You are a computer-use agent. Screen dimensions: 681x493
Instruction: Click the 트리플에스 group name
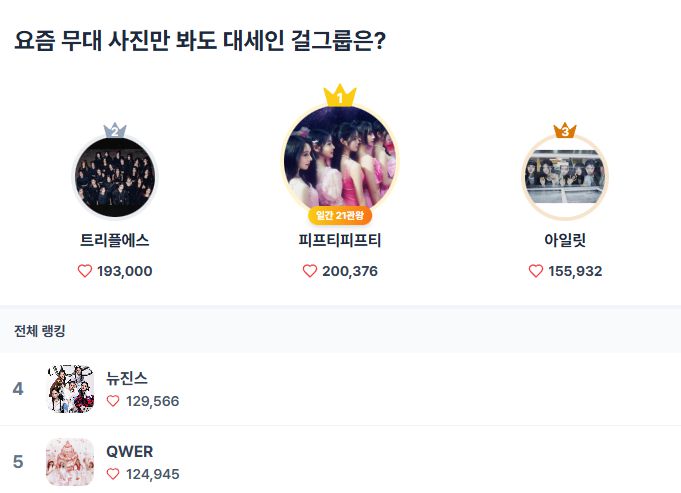(115, 240)
